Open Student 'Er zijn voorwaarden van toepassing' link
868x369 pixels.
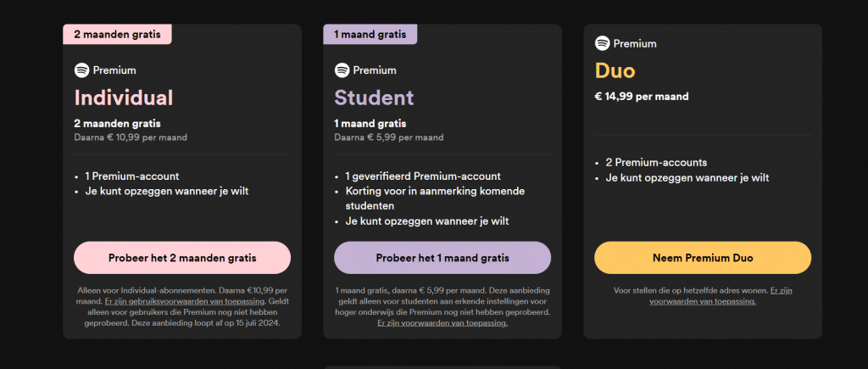[x=442, y=323]
